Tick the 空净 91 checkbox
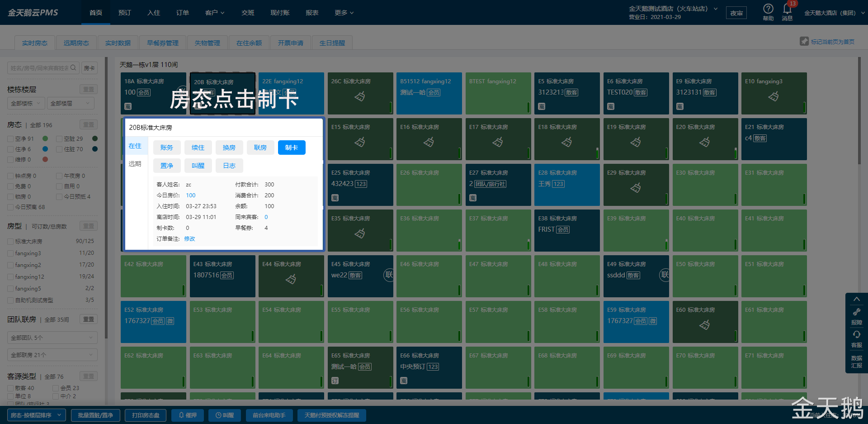 pos(10,139)
